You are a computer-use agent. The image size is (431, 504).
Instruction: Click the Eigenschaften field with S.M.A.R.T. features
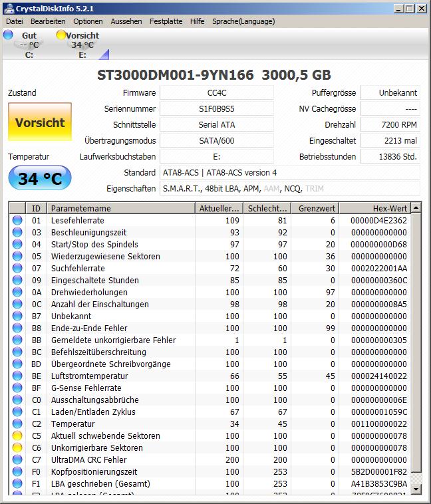click(x=290, y=188)
